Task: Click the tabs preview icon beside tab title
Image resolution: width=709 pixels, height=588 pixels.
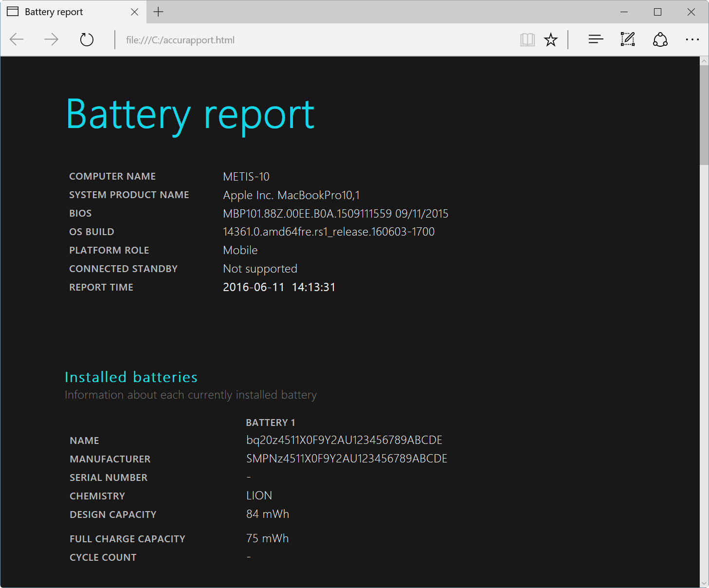Action: (x=12, y=11)
